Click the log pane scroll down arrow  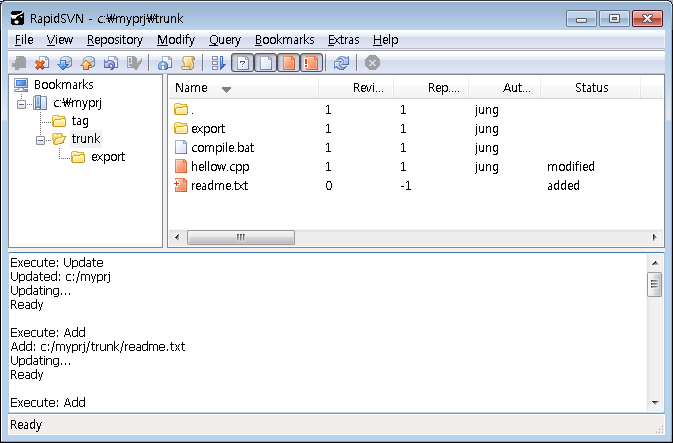point(655,403)
